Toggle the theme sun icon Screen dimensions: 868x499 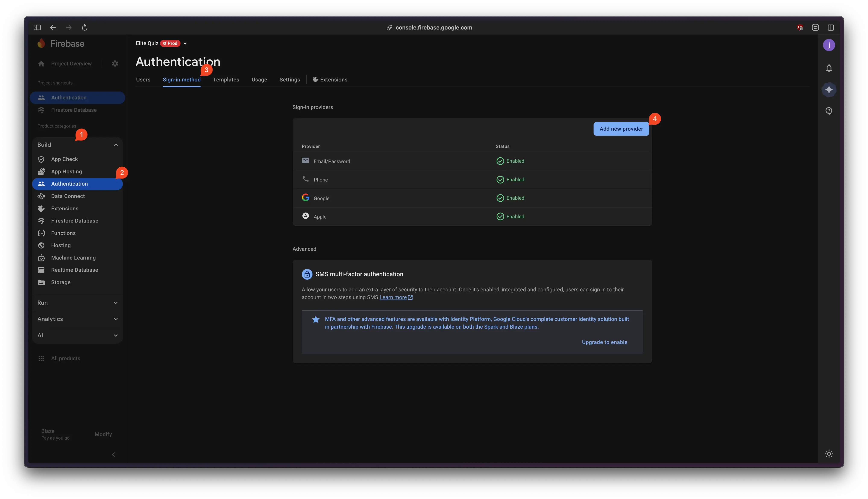(x=829, y=454)
